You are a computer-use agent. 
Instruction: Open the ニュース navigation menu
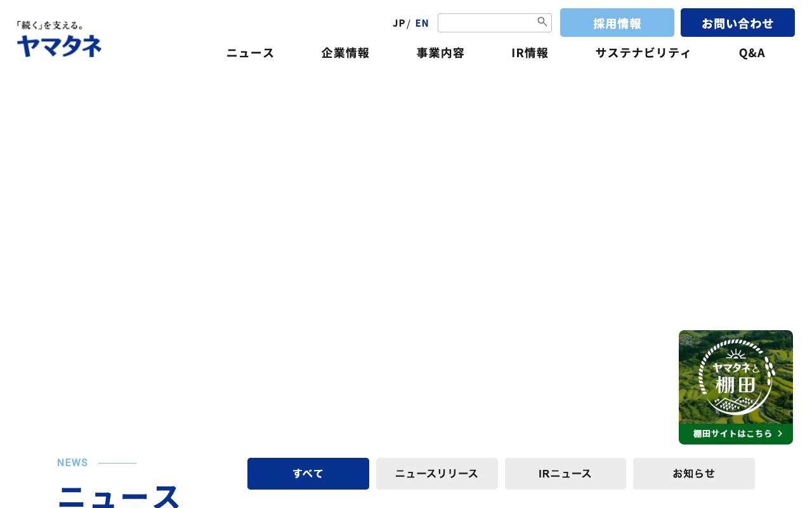coord(249,53)
